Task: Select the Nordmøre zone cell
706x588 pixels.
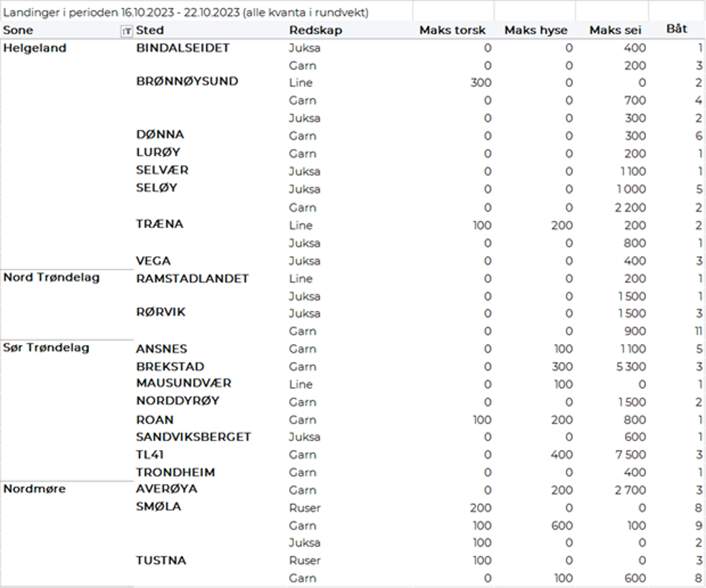Action: (x=34, y=489)
